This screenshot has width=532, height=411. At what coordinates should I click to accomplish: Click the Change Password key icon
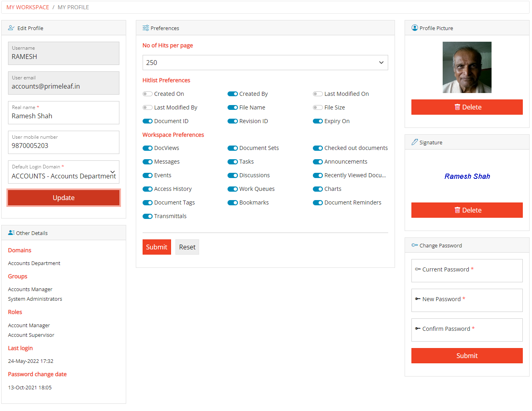click(415, 245)
